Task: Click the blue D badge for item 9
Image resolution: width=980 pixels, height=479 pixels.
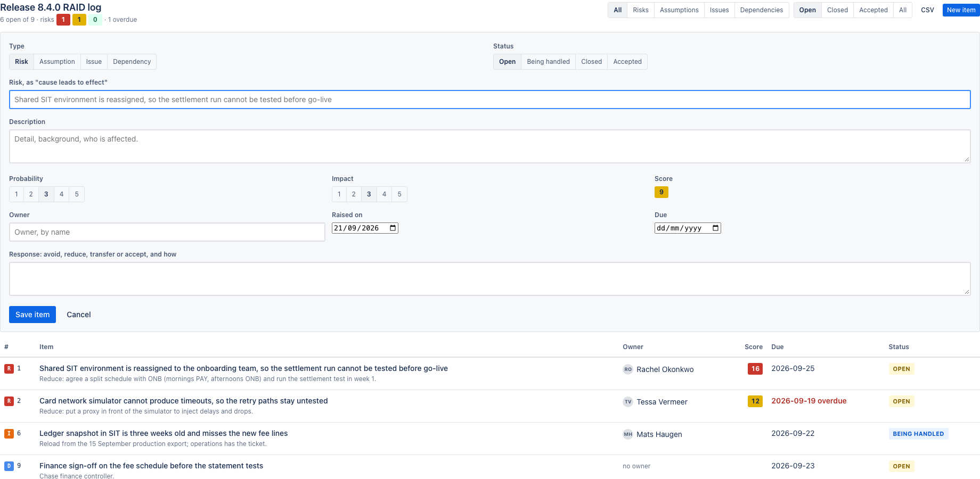Action: pyautogui.click(x=9, y=466)
